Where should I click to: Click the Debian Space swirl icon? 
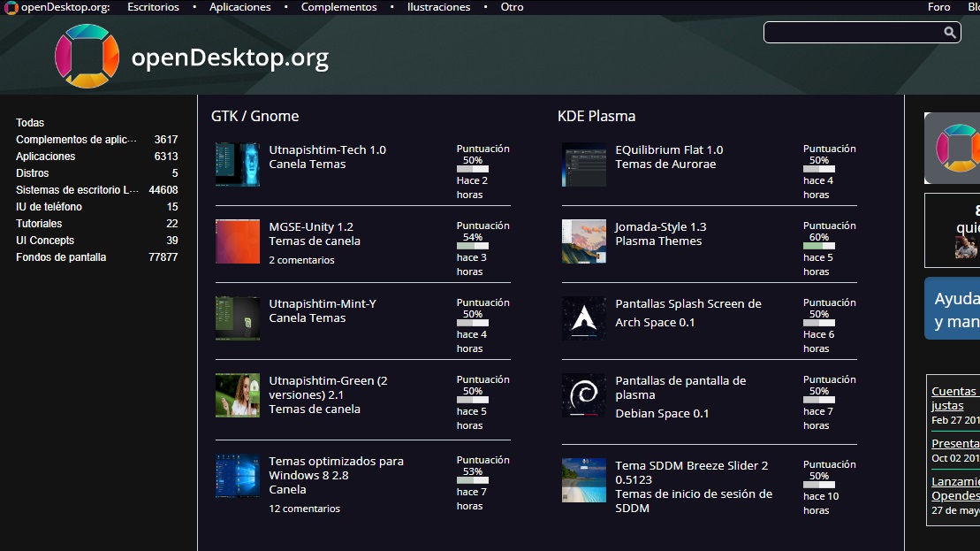[x=584, y=395]
